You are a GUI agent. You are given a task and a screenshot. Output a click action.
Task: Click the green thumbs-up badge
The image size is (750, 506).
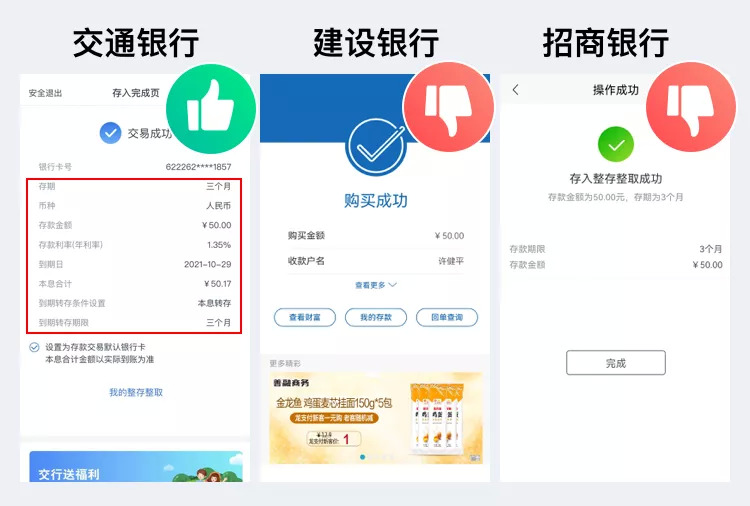211,109
